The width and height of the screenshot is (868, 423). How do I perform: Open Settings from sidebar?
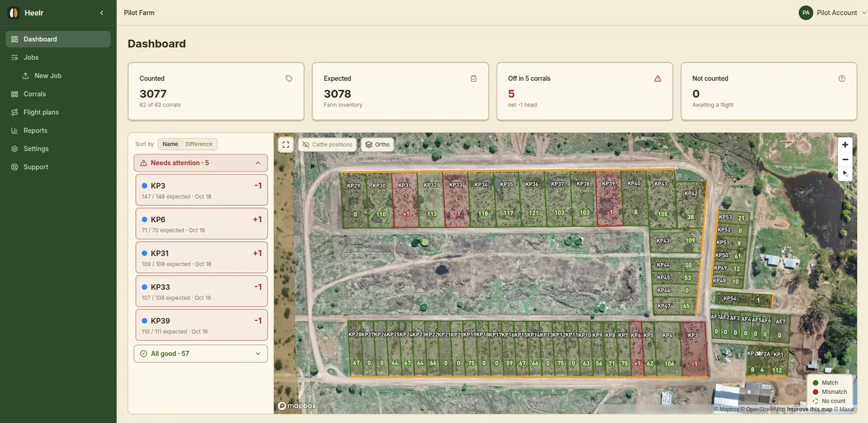click(58, 149)
